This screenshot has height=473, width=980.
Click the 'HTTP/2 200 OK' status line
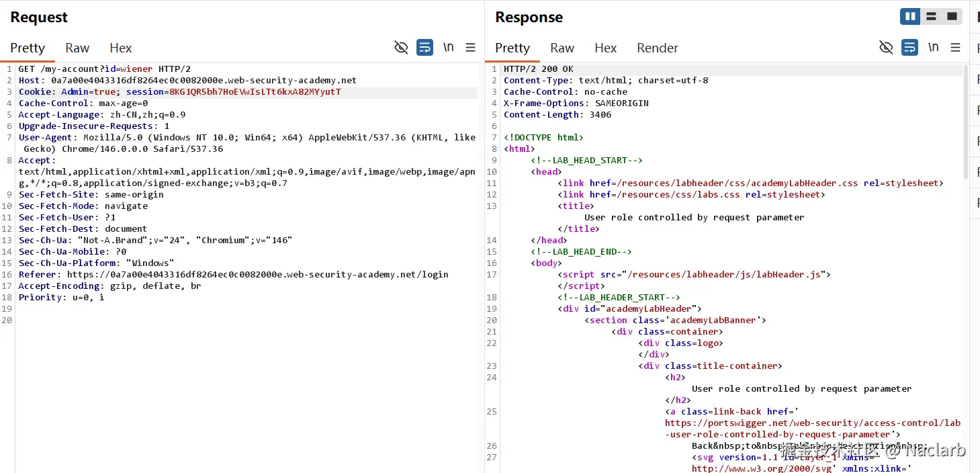[x=538, y=69]
